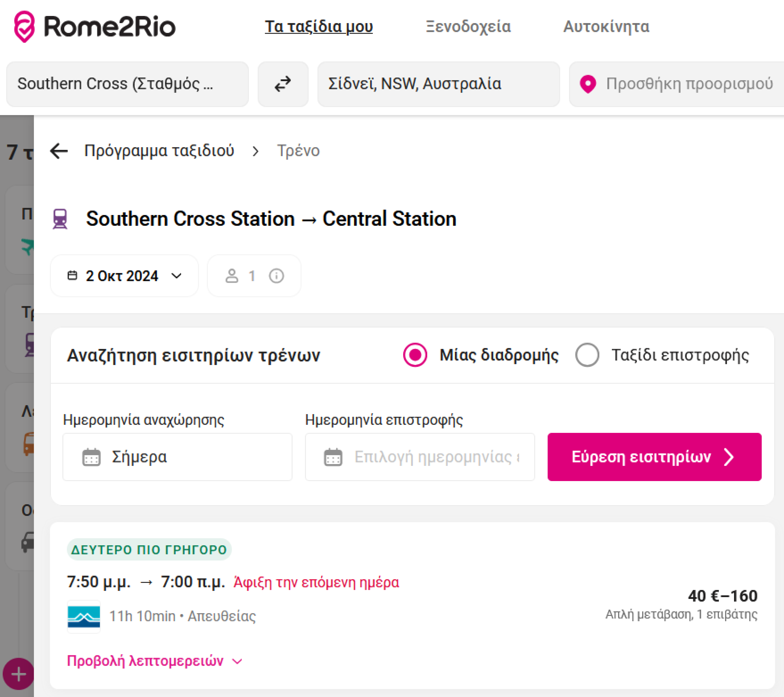Click the purple train icon next to route title
The image size is (784, 697).
60,219
